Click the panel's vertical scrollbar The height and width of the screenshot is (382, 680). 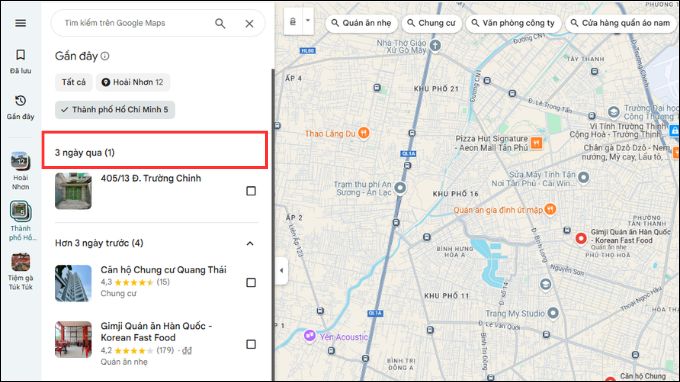click(x=273, y=225)
